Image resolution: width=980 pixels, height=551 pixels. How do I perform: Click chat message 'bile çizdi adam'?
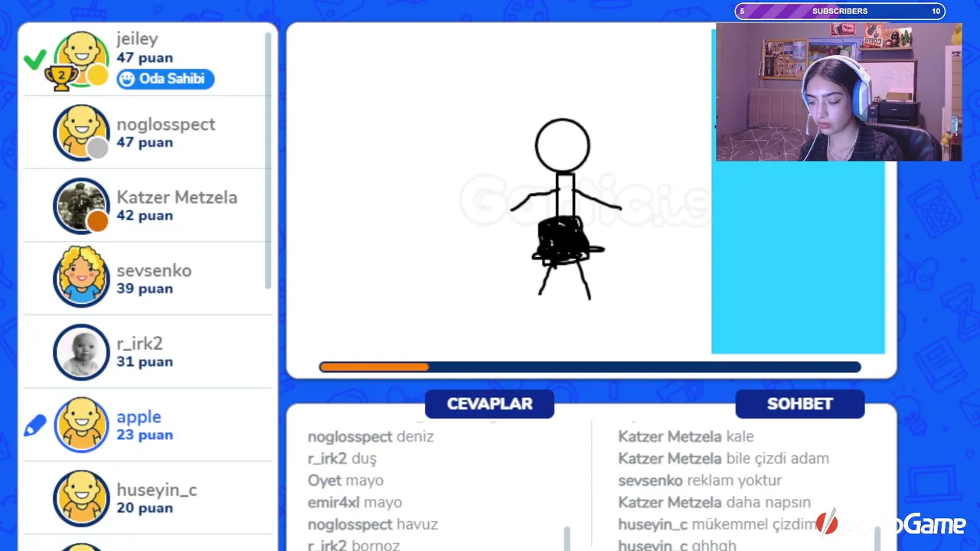point(778,458)
